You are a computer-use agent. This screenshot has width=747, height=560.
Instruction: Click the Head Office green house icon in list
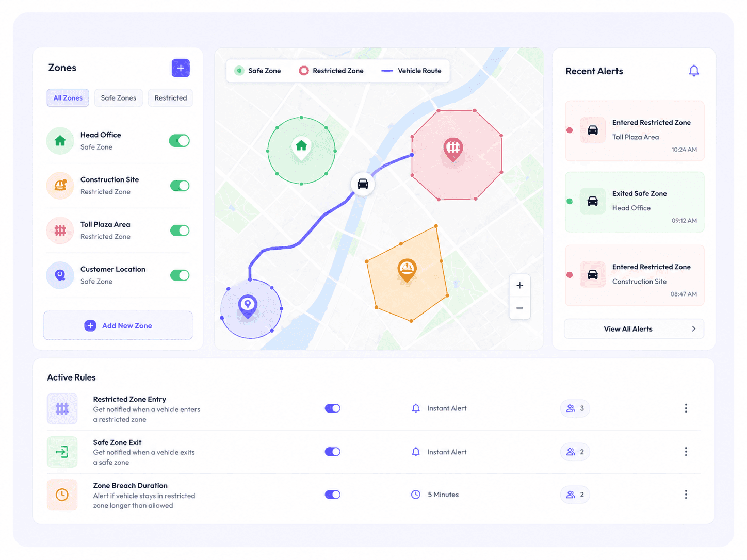click(60, 141)
